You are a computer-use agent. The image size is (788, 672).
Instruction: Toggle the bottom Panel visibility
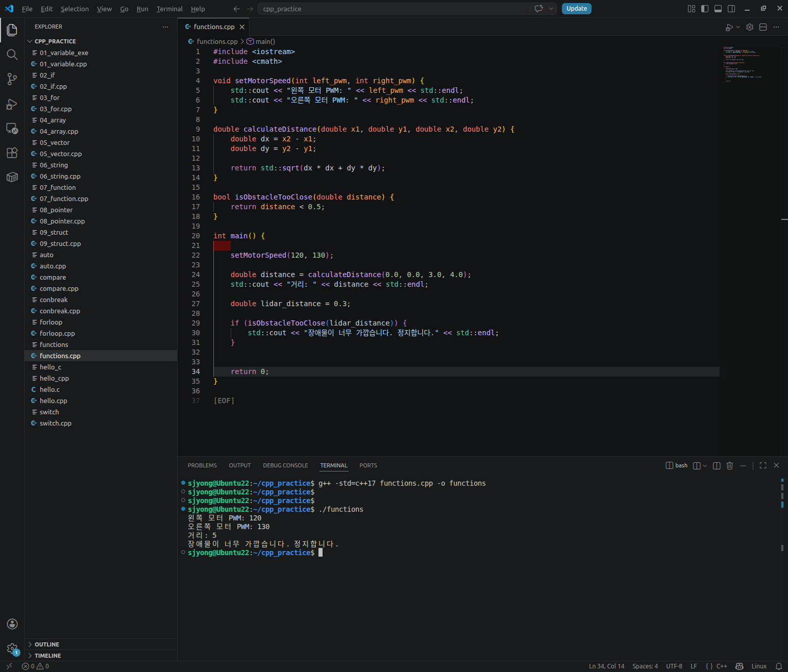coord(718,9)
